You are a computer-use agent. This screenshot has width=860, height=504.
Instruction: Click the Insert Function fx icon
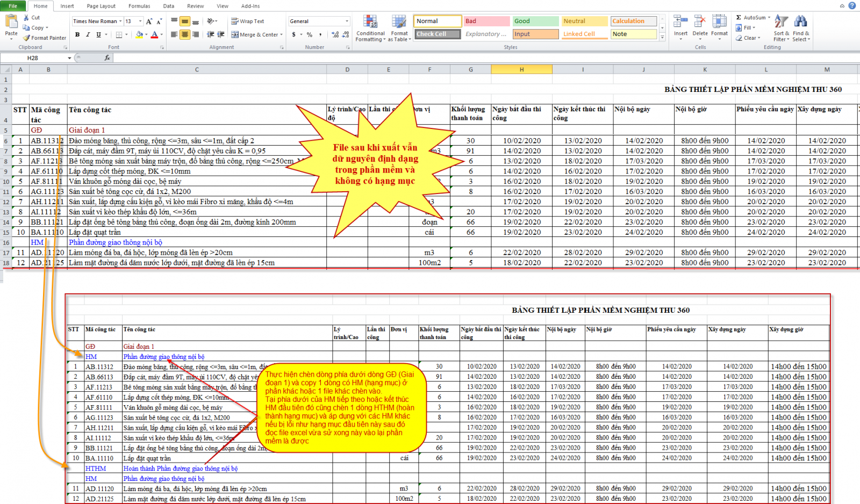point(107,57)
